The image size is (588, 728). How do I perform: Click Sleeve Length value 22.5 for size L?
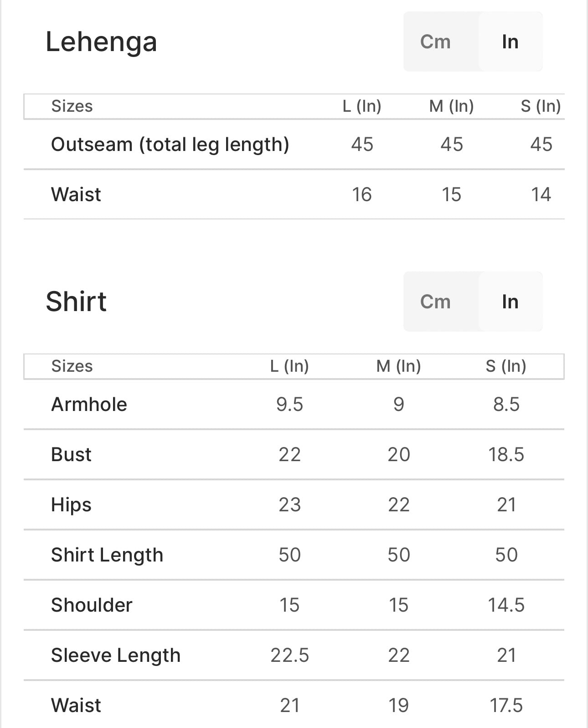click(289, 655)
